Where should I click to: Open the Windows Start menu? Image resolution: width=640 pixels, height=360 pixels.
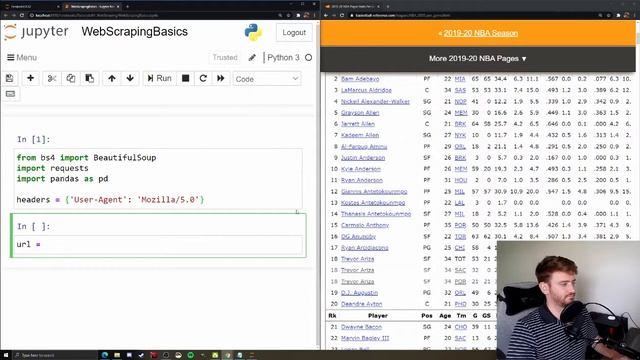click(6, 355)
